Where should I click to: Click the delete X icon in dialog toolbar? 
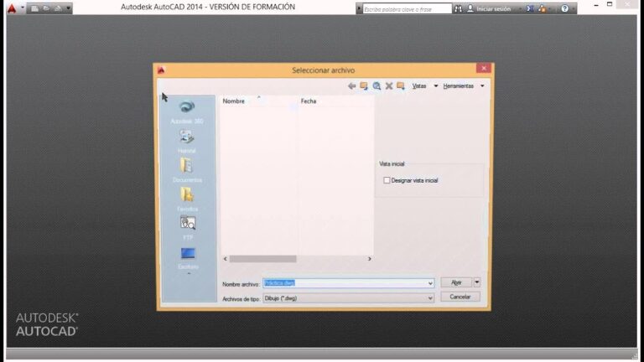coord(389,85)
